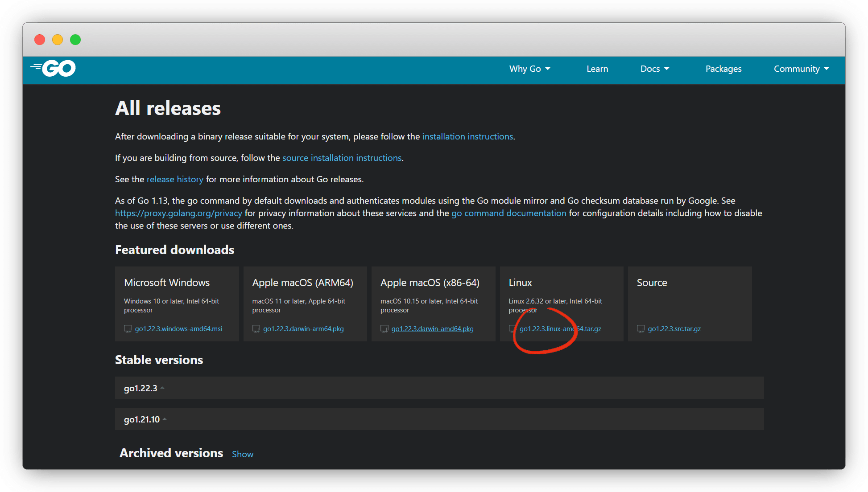Open the installation instructions link
The image size is (868, 492).
[x=467, y=136]
